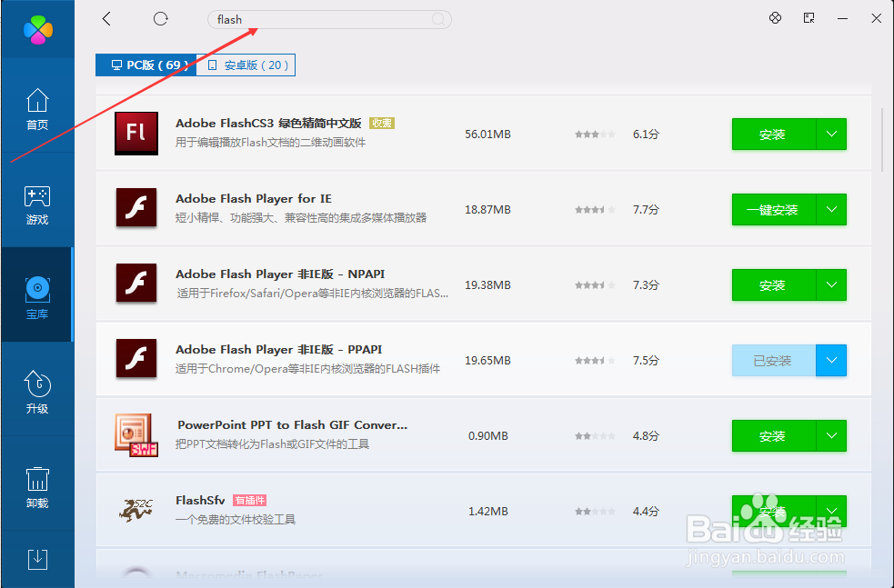Install Adobe Flash Player NPAPI

coord(773,284)
